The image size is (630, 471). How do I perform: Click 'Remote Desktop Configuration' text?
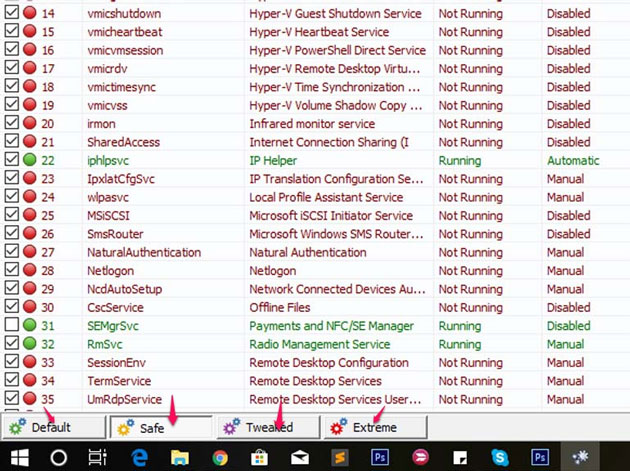pyautogui.click(x=329, y=362)
